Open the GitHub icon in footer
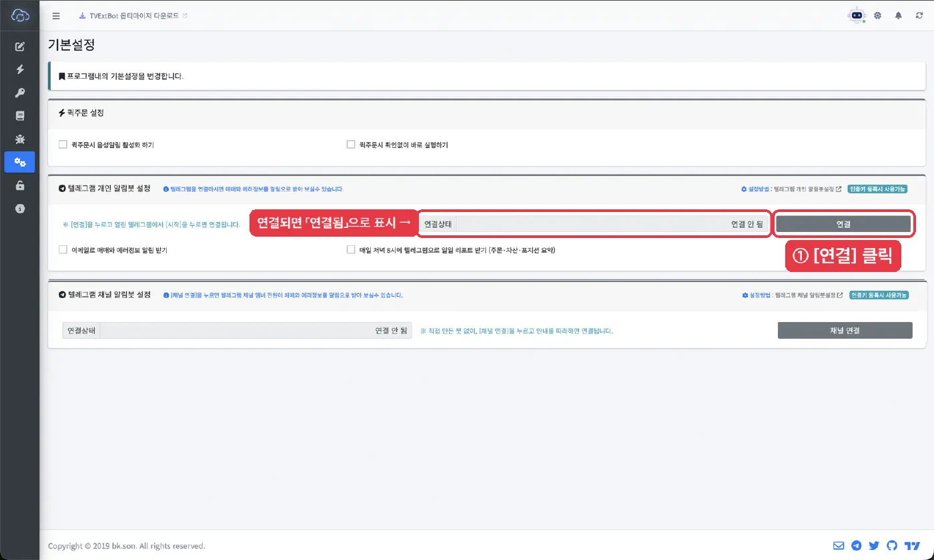934x560 pixels. [892, 546]
